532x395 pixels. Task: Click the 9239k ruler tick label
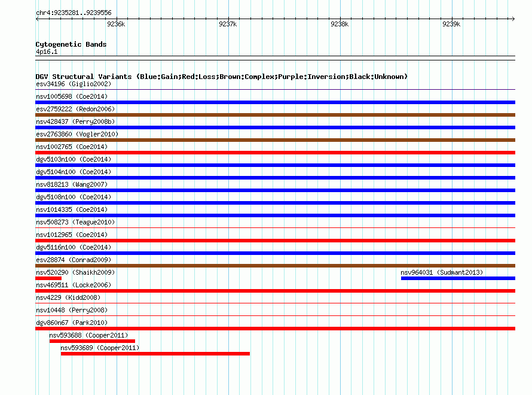coord(451,24)
